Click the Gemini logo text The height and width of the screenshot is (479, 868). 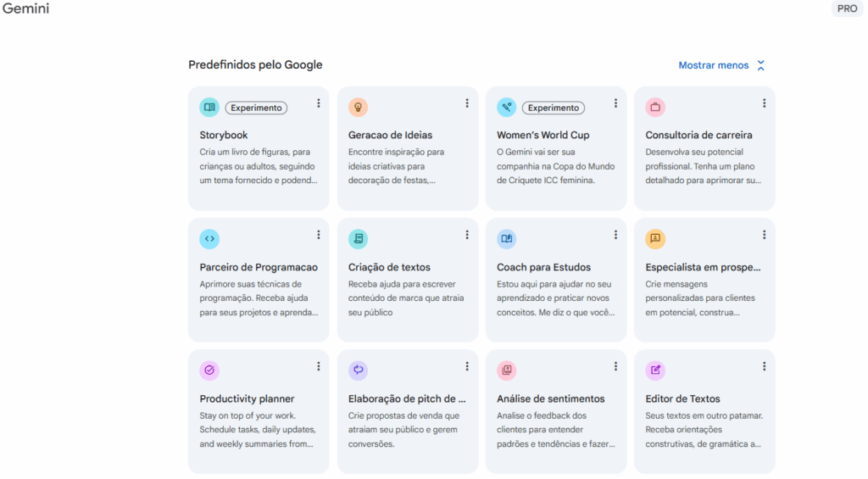(x=25, y=9)
